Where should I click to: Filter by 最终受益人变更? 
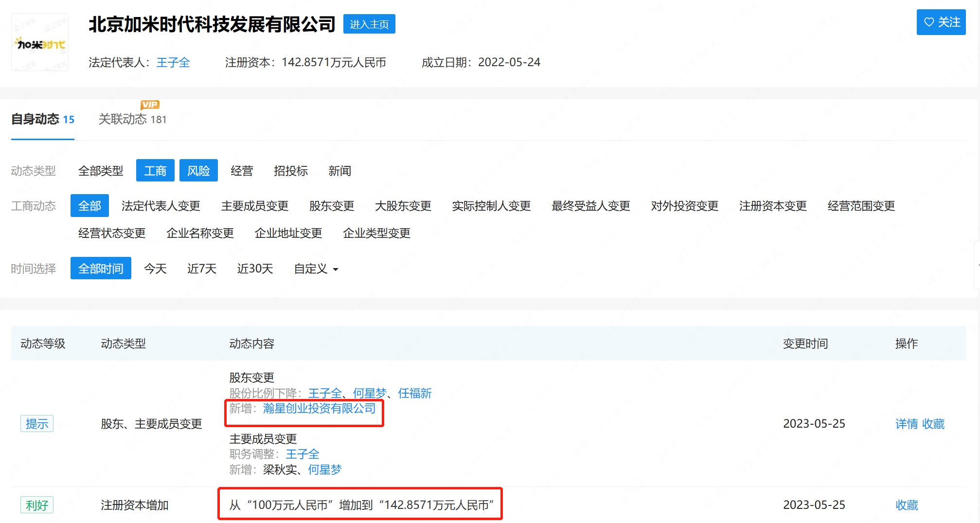pyautogui.click(x=591, y=206)
